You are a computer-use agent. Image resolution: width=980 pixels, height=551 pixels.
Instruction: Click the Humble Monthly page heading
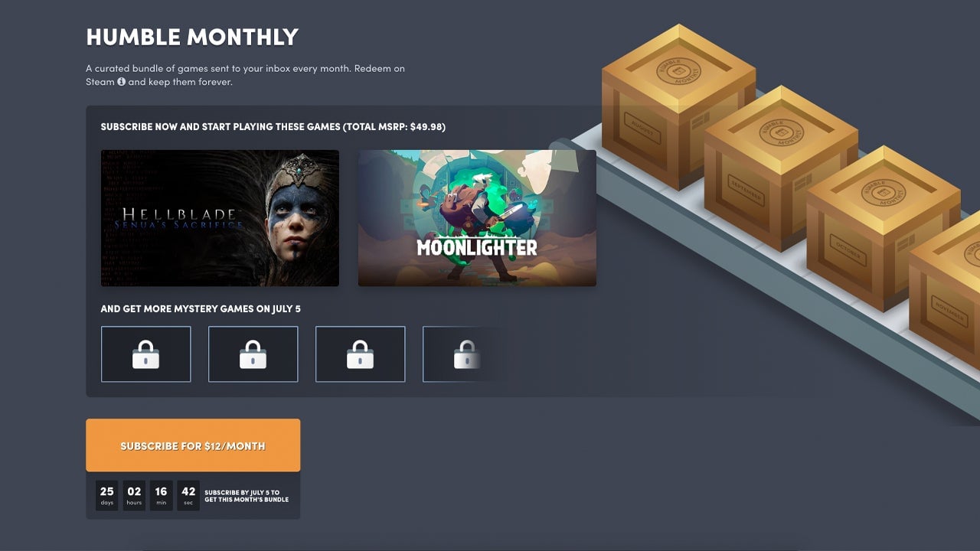coord(192,37)
